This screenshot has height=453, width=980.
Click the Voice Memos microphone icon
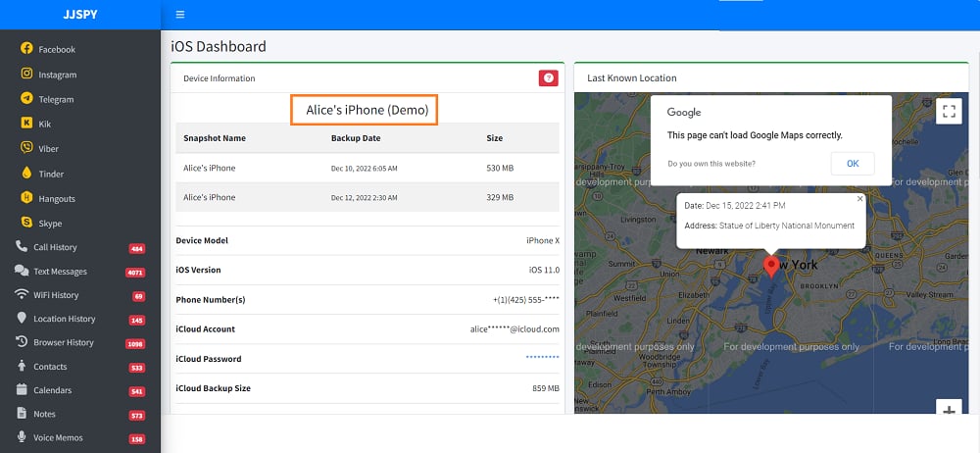click(22, 436)
